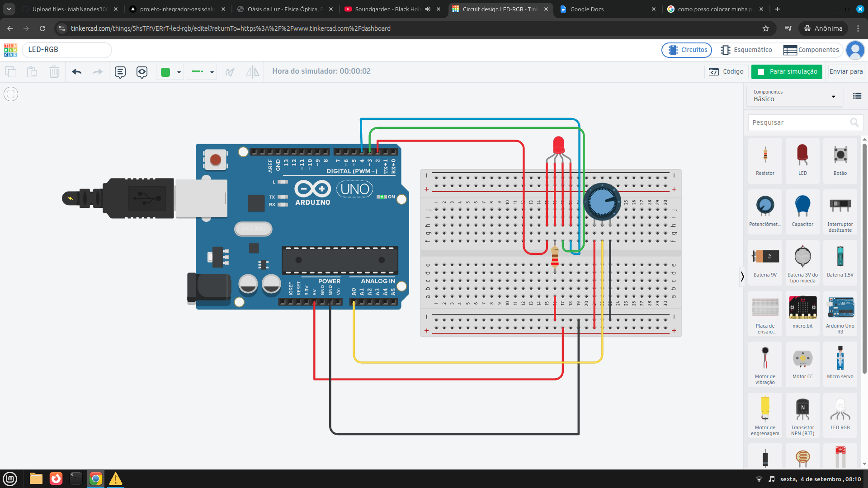The width and height of the screenshot is (868, 488).
Task: Reload the browser page
Action: coord(42,28)
